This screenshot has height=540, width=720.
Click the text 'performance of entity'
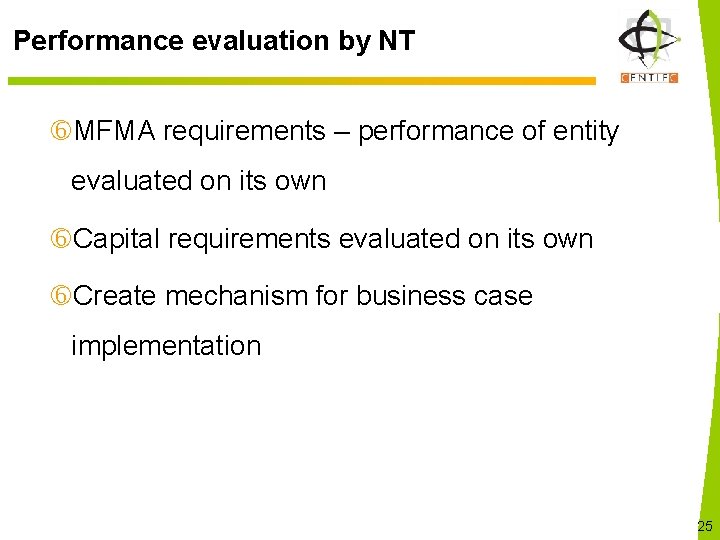[489, 132]
